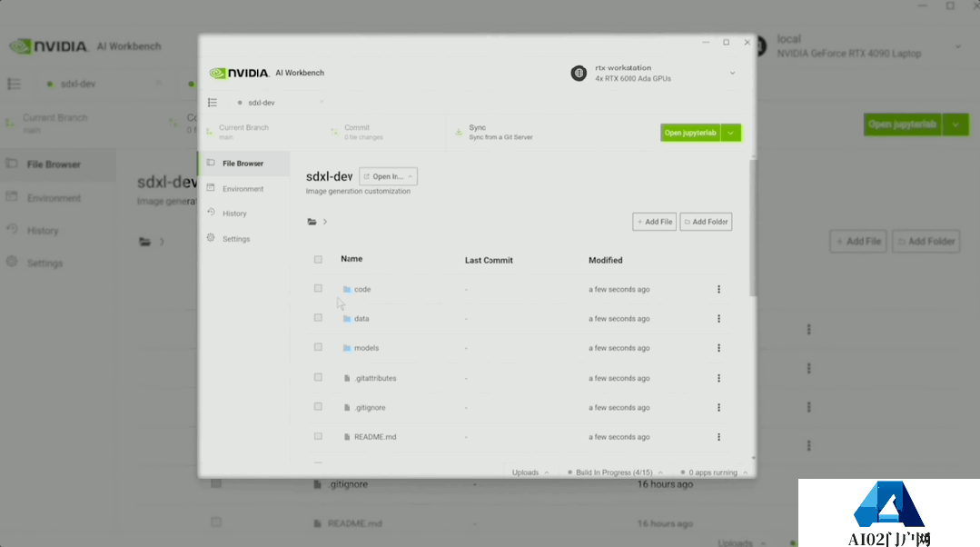The height and width of the screenshot is (547, 980).
Task: Check the box for .gitattributes
Action: (x=318, y=378)
